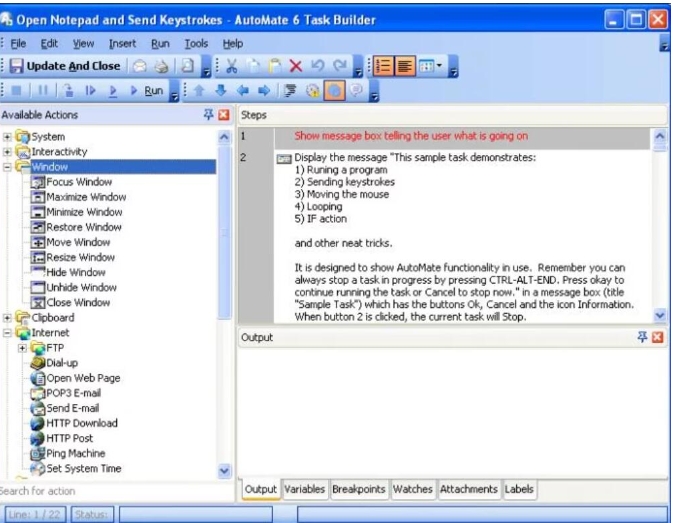673x523 pixels.
Task: Open the Insert menu
Action: 122,44
